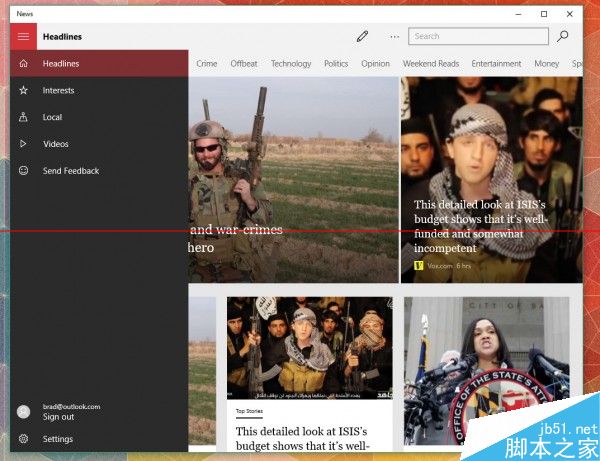
Task: Click the pencil edit icon
Action: (362, 36)
